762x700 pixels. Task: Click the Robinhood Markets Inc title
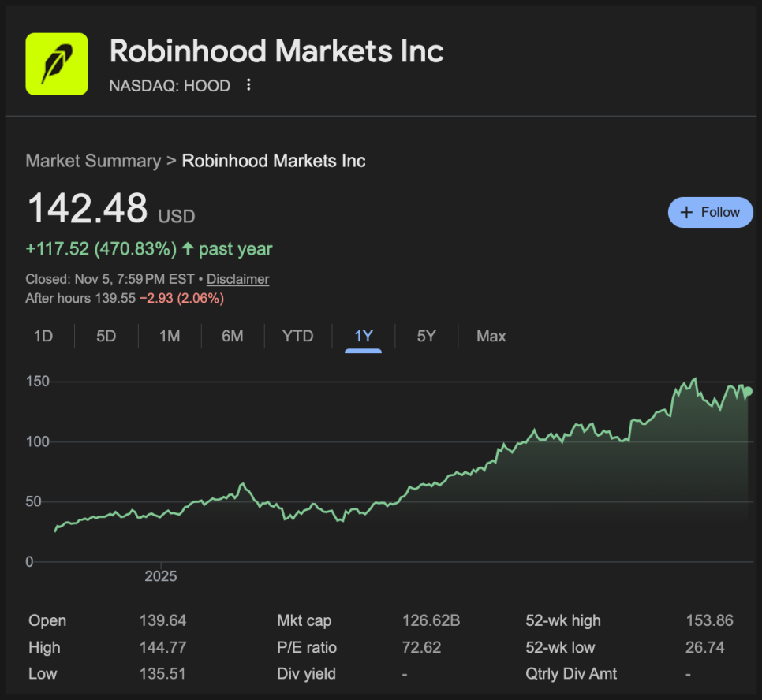(276, 51)
